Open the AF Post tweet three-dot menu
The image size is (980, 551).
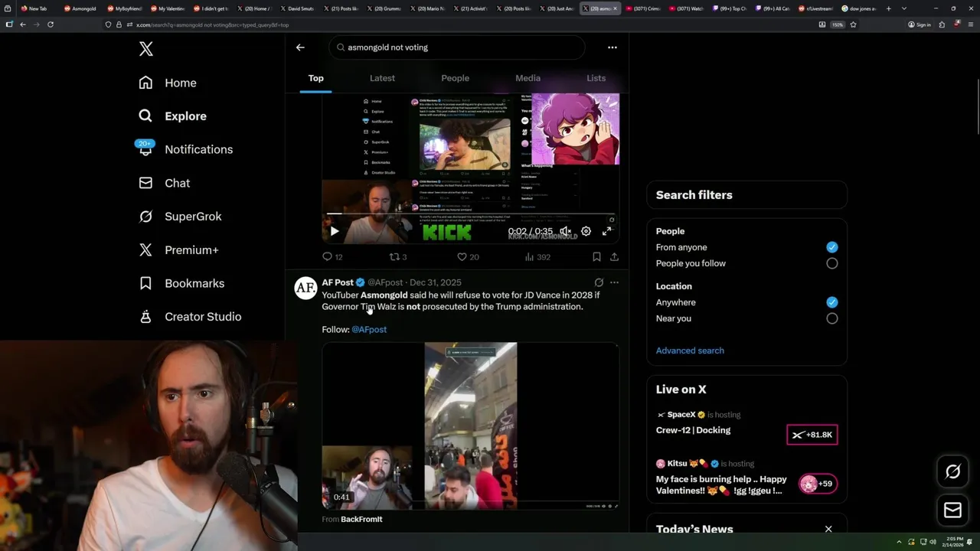(x=614, y=282)
